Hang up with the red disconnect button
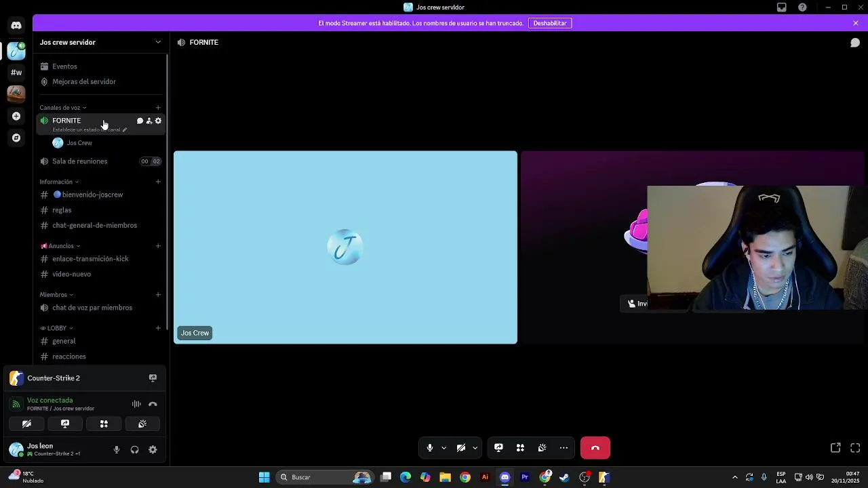Screen dimensions: 868x488 [595, 448]
